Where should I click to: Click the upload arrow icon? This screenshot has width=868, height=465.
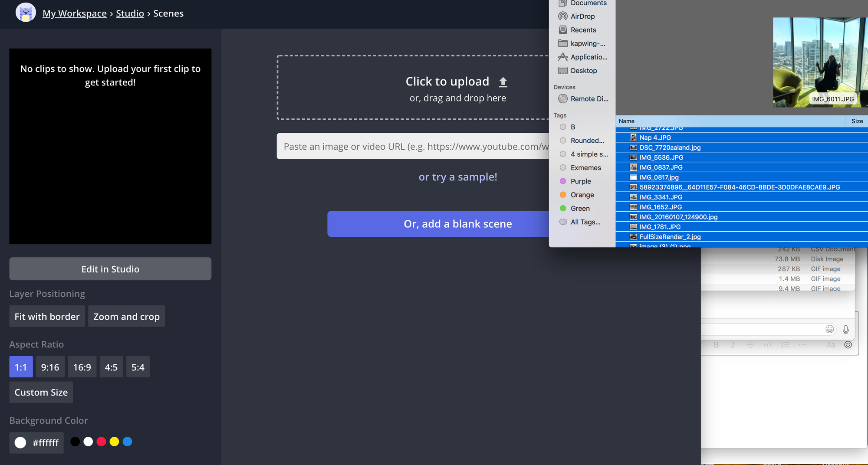pyautogui.click(x=503, y=82)
